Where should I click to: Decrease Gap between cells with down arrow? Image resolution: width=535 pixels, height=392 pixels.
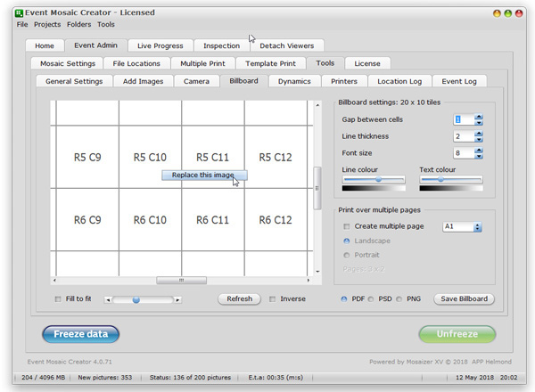(479, 122)
